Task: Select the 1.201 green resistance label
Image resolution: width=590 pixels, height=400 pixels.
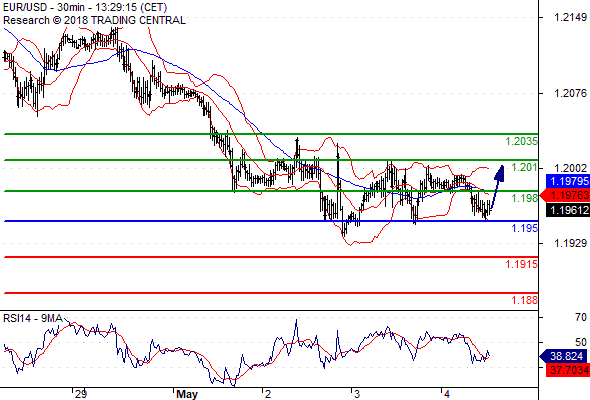Action: (525, 167)
